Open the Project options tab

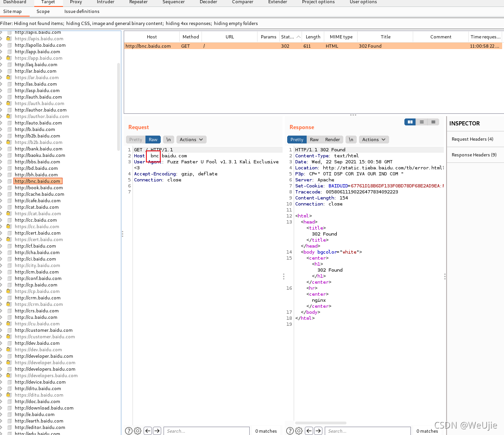318,2
